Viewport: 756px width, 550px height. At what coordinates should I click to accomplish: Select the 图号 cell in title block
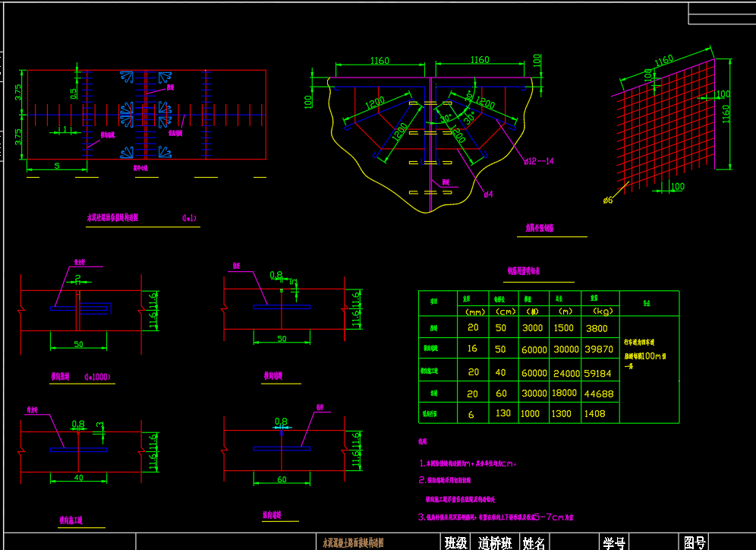[695, 542]
